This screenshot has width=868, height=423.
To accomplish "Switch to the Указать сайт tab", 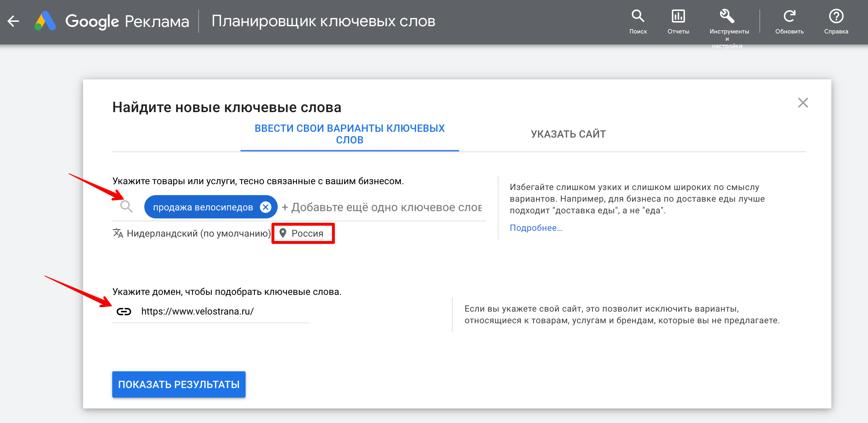I will (x=568, y=134).
